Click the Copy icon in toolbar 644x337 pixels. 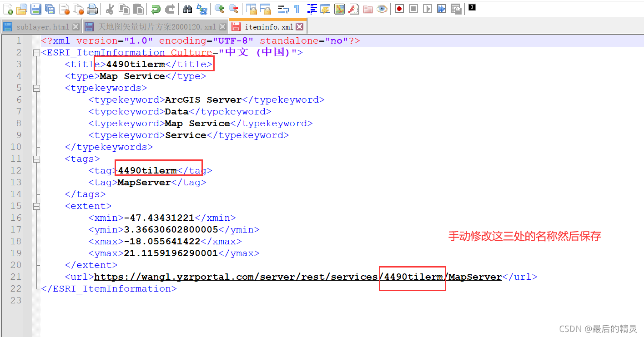point(124,9)
